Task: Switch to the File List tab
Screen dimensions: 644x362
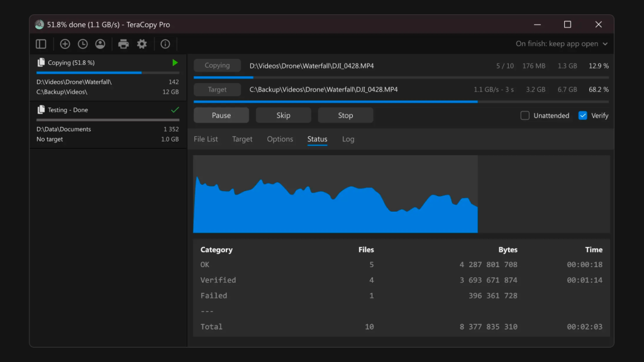Action: pos(206,139)
